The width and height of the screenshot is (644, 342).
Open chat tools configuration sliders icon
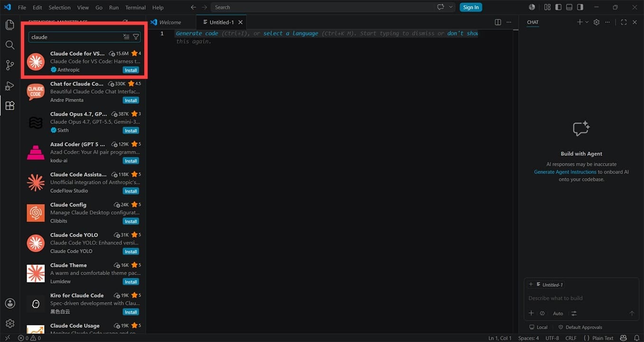[574, 313]
